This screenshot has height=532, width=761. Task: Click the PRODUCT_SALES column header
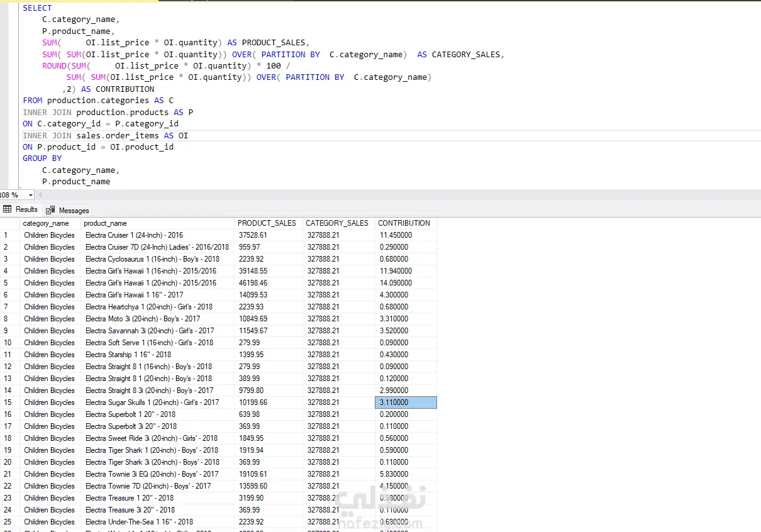click(x=267, y=223)
